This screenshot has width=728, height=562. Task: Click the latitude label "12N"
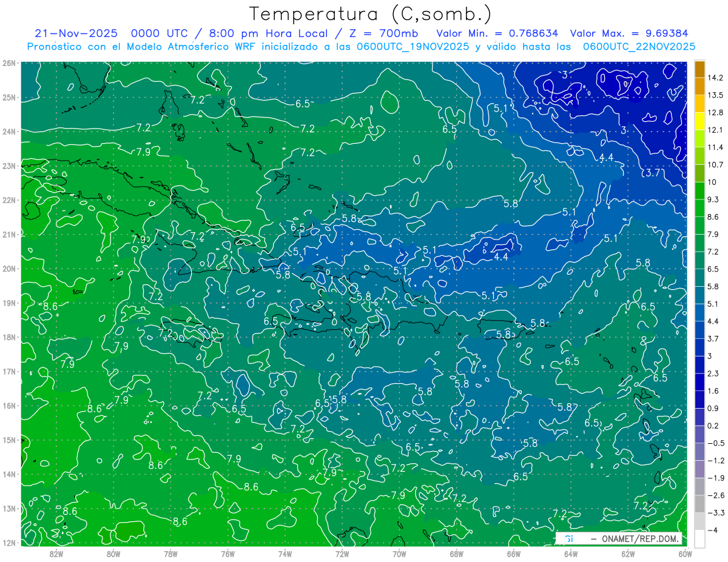pos(9,542)
